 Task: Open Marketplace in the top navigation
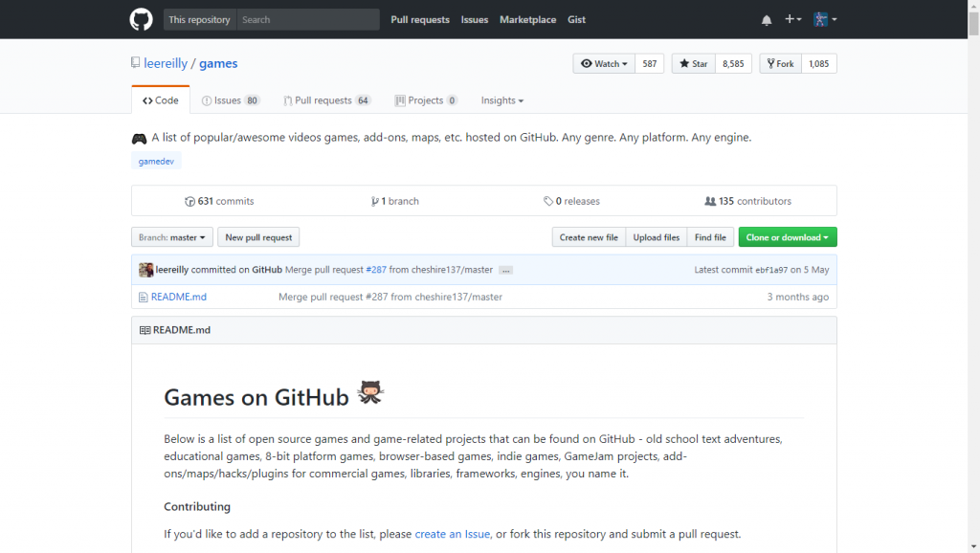527,20
